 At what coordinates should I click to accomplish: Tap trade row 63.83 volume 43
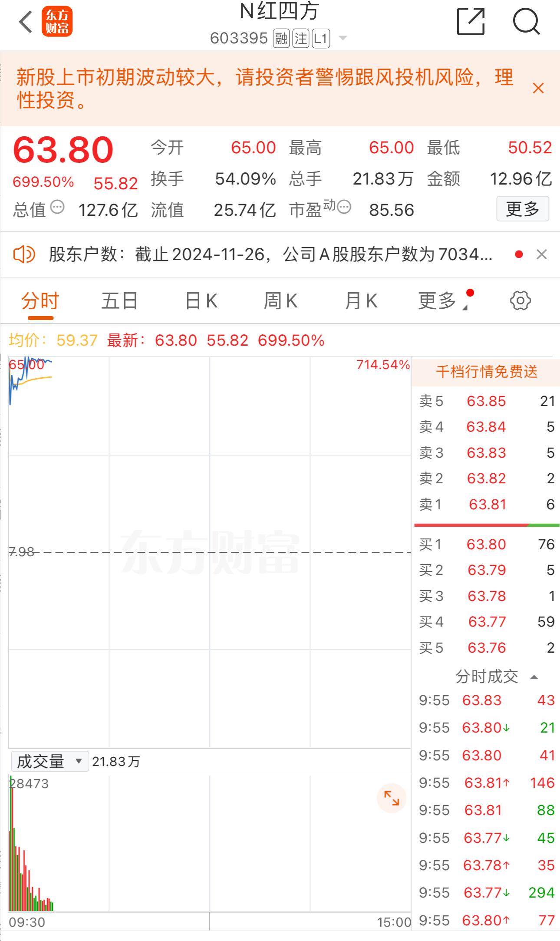point(486,700)
